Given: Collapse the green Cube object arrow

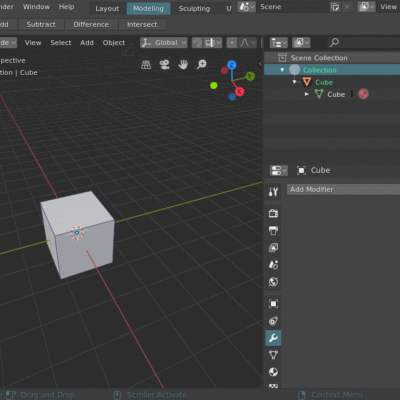Looking at the screenshot, I should (295, 82).
